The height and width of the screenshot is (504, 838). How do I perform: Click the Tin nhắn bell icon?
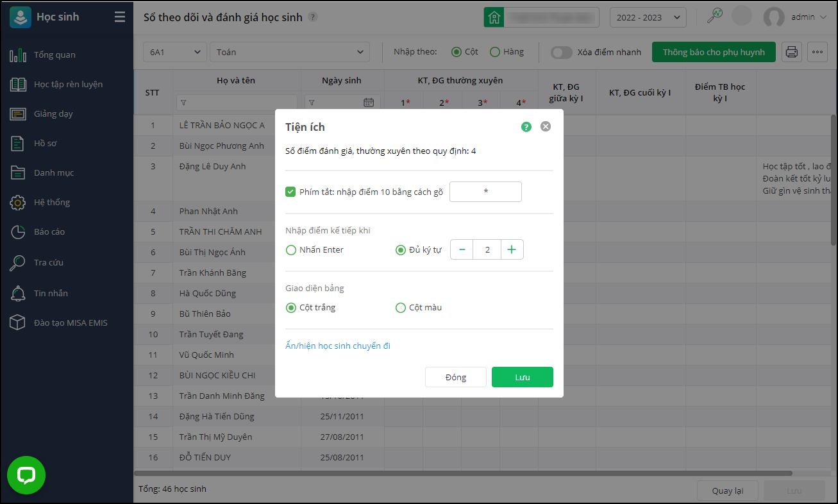(x=18, y=294)
